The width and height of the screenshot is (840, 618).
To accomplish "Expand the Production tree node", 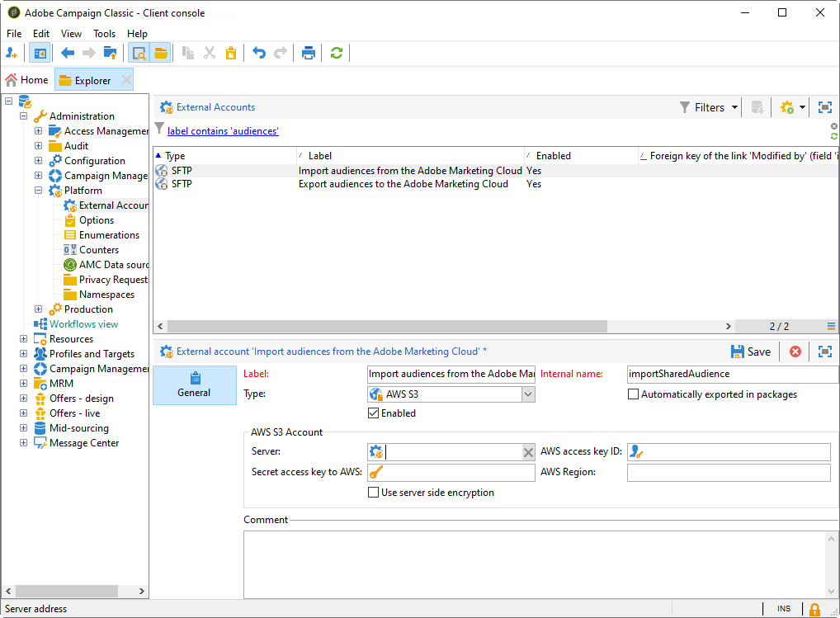I will (39, 309).
